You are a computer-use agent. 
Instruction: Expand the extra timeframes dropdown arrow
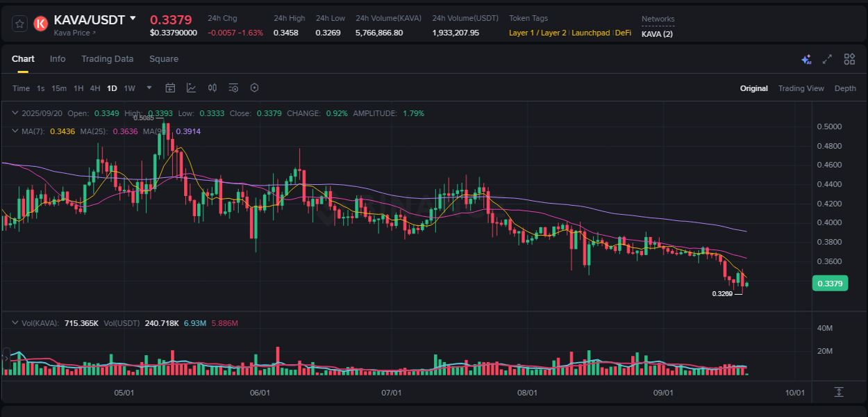coord(149,88)
